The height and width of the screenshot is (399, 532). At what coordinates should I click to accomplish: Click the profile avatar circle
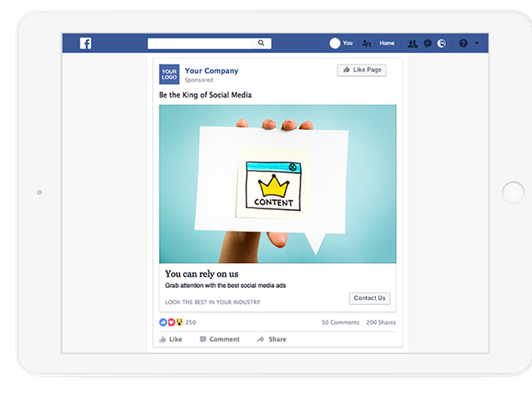coord(335,43)
